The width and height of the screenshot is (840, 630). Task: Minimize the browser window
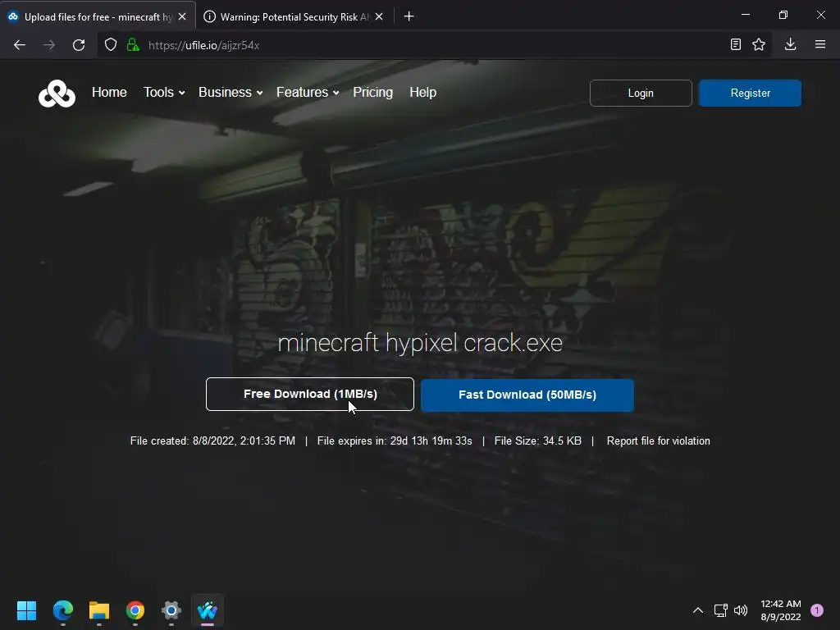(x=745, y=15)
